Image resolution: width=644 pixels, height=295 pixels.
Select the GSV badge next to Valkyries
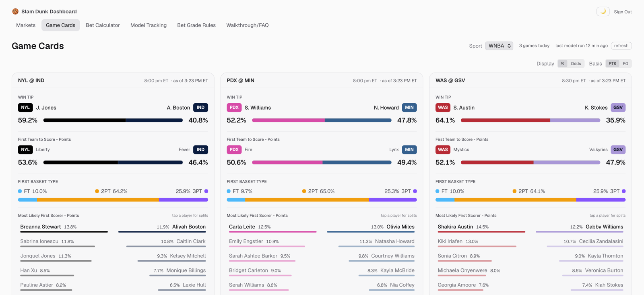pos(618,150)
